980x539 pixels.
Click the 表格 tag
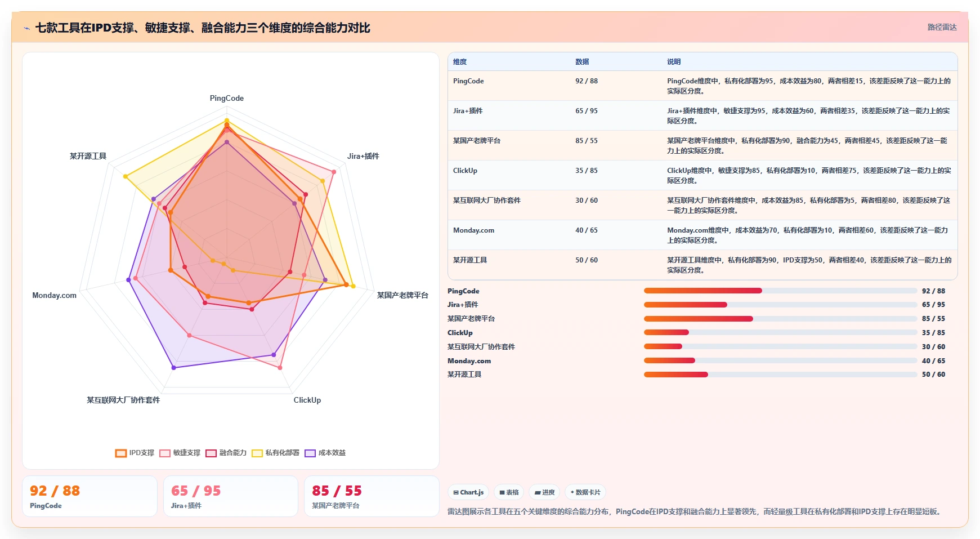tap(509, 492)
